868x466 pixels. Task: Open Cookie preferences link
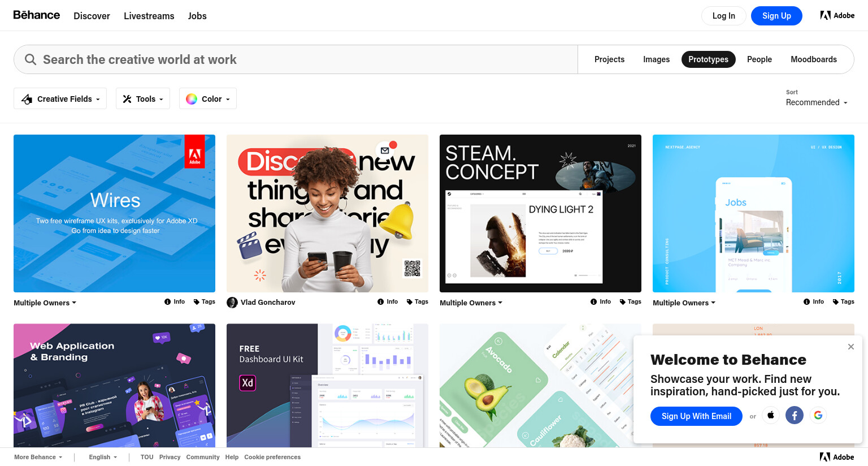click(x=272, y=457)
